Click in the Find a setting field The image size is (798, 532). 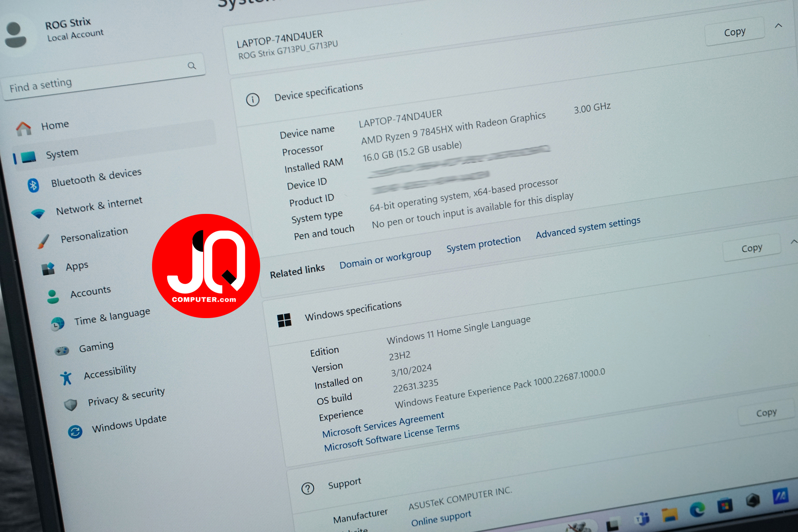105,77
